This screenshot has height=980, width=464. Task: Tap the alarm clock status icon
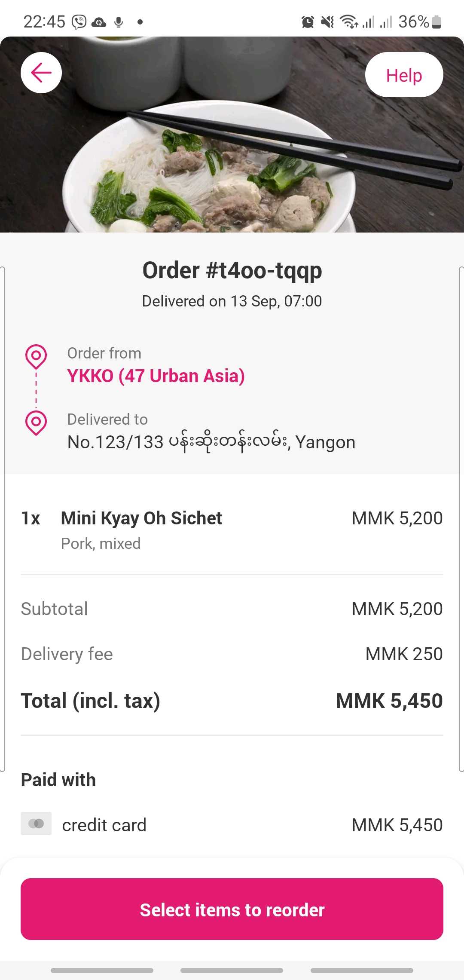tap(308, 21)
